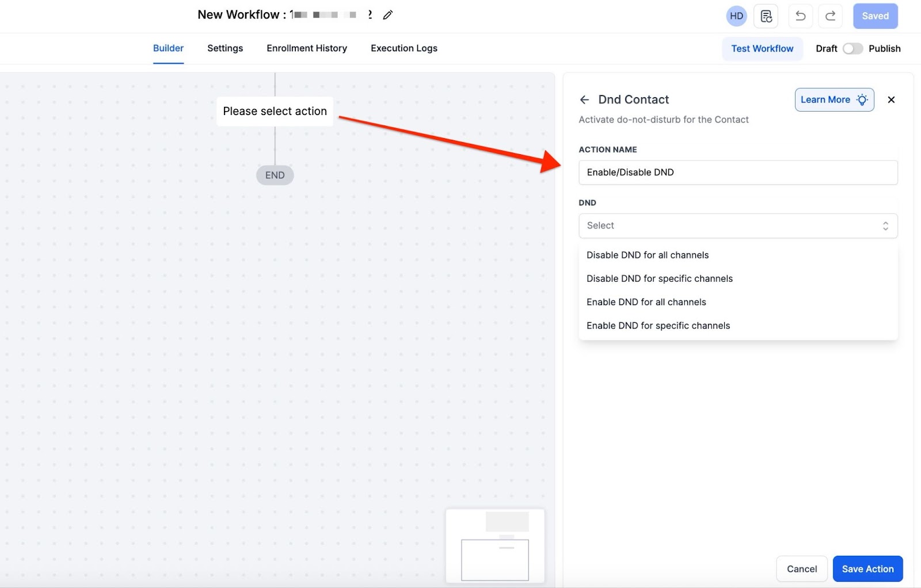Choose Disable DND for all channels
Screen dimensions: 921x588
point(648,255)
